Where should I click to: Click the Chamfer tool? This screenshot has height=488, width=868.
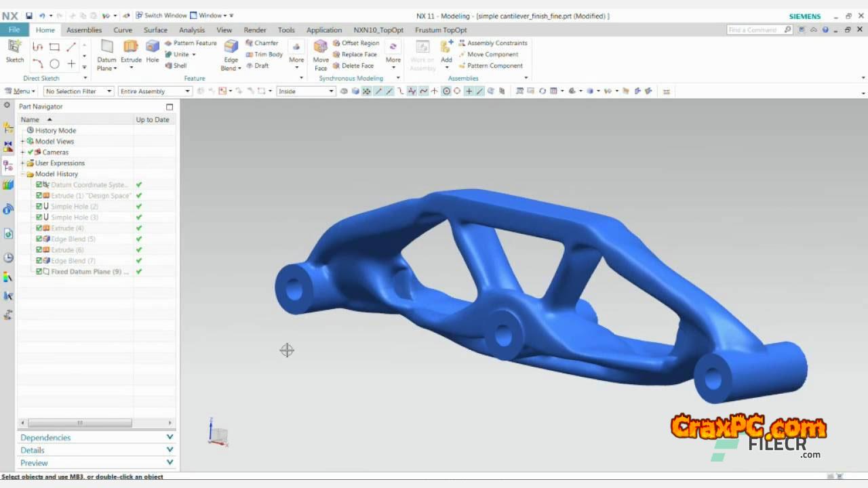[x=262, y=43]
